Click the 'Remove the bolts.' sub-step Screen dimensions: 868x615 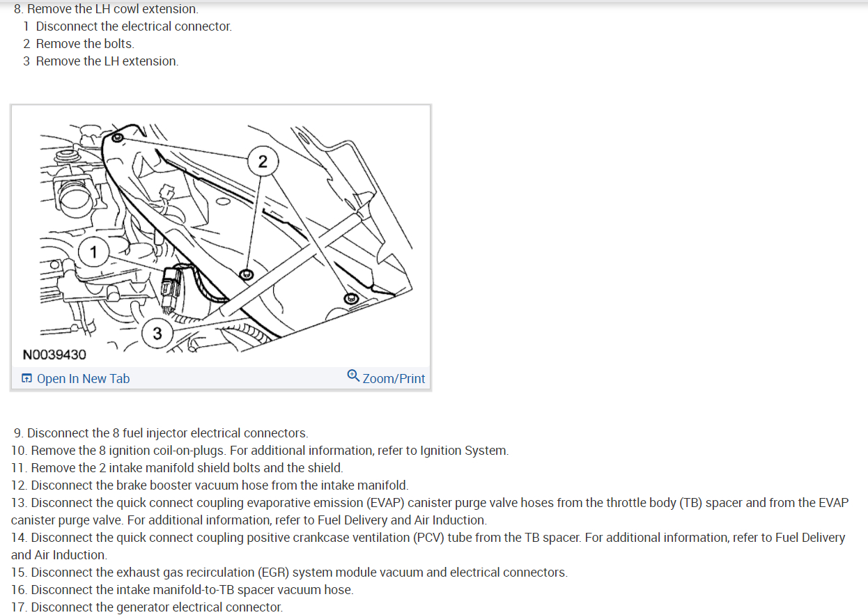[85, 44]
